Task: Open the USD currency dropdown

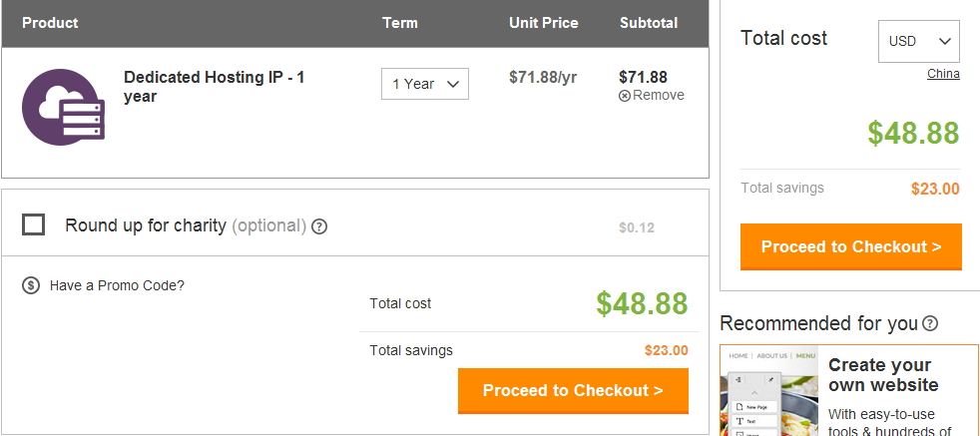Action: [919, 41]
